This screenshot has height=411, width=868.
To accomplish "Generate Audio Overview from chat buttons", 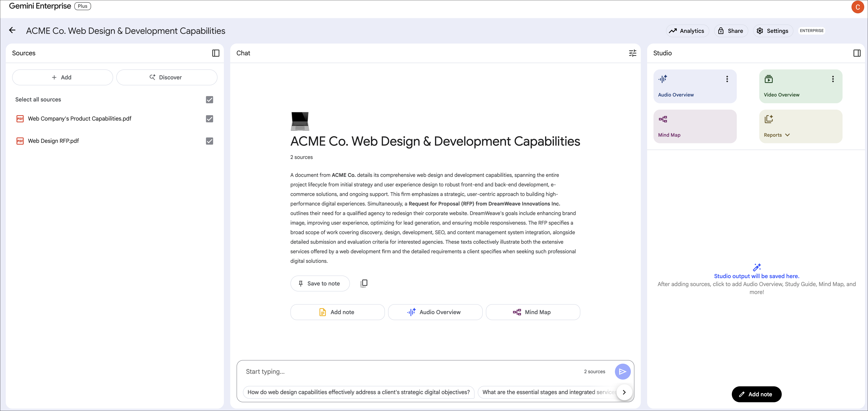I will pos(435,312).
